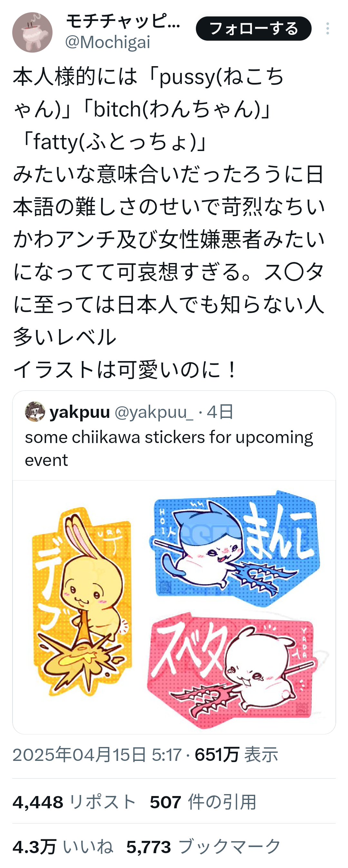This screenshot has height=868, width=348.
Task: Open the 507 件の引用 quotes list
Action: 203,802
